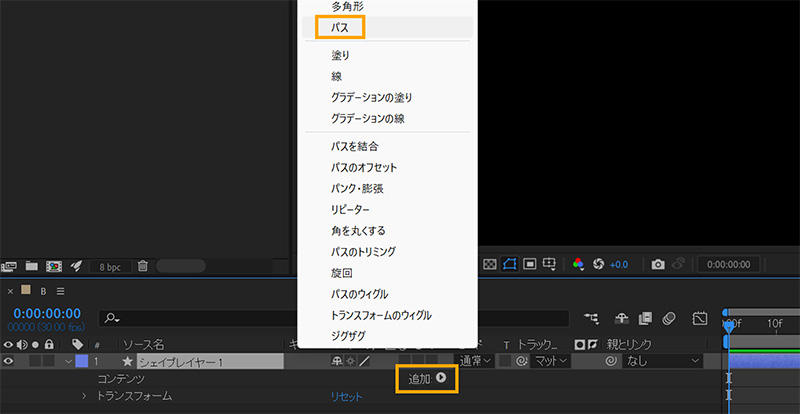Toggle the shy layers hide switch
The width and height of the screenshot is (800, 414).
(x=622, y=318)
